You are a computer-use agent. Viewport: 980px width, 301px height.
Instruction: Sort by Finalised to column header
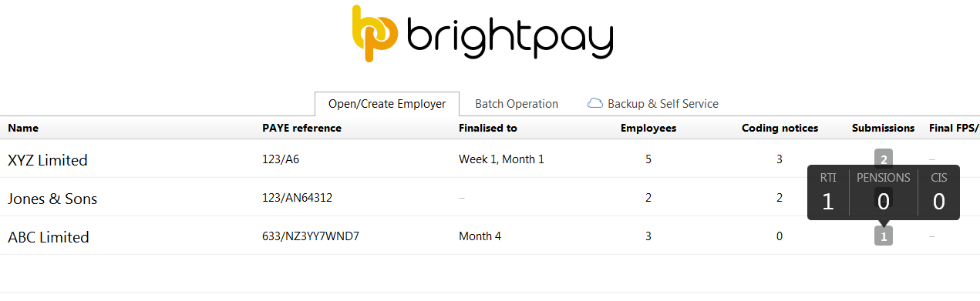pyautogui.click(x=488, y=128)
